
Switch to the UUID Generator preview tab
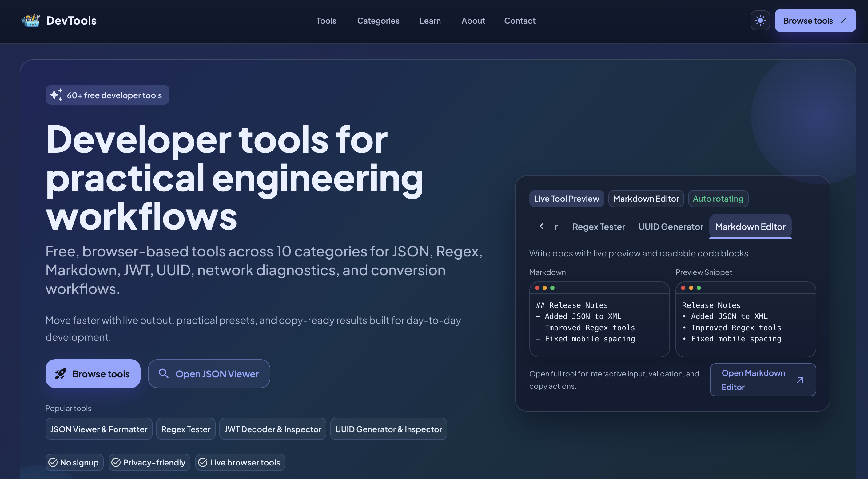click(671, 227)
